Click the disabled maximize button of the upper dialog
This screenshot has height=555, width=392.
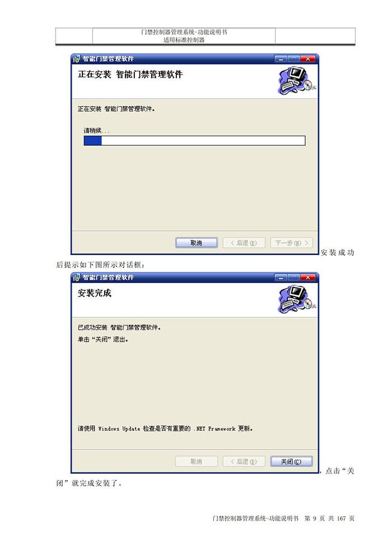point(294,59)
